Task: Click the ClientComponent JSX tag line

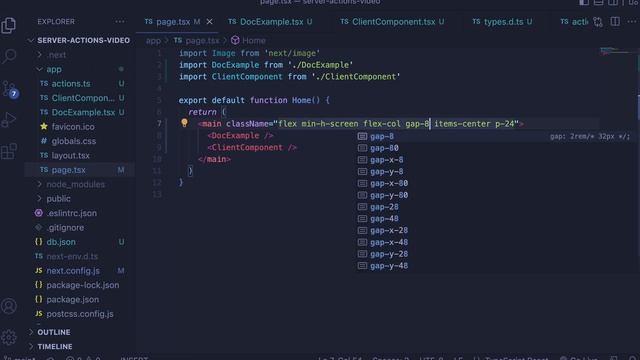Action: [x=252, y=147]
